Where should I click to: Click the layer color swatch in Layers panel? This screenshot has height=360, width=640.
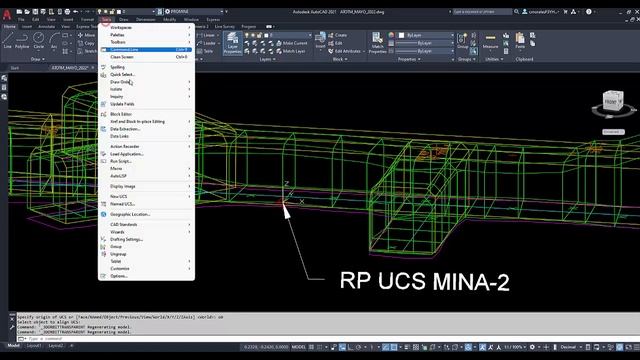coord(266,35)
